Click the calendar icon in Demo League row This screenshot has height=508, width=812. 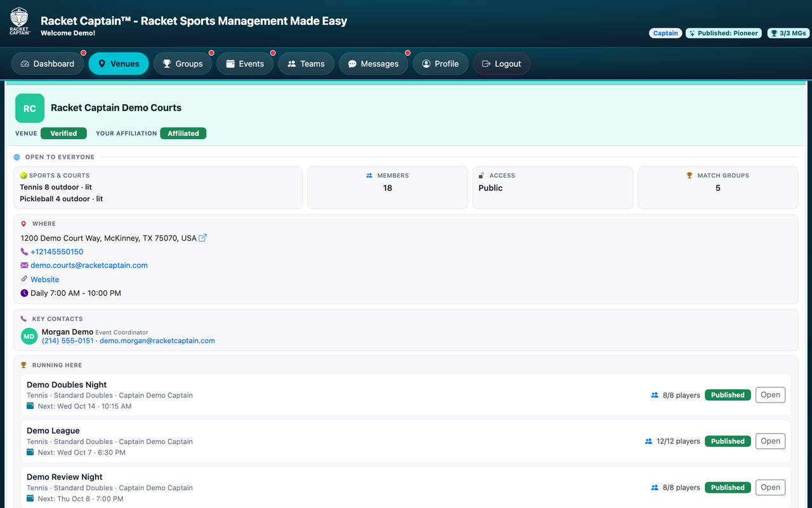coord(30,452)
